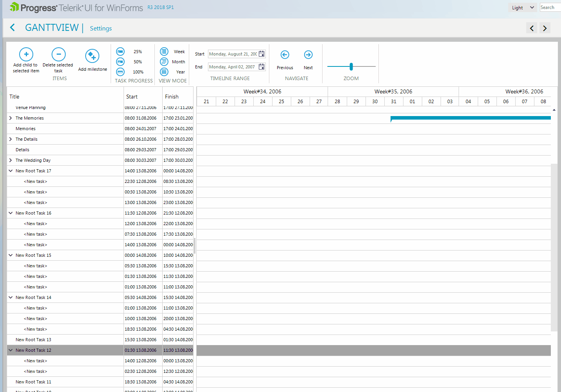Open the Light theme dropdown

523,7
